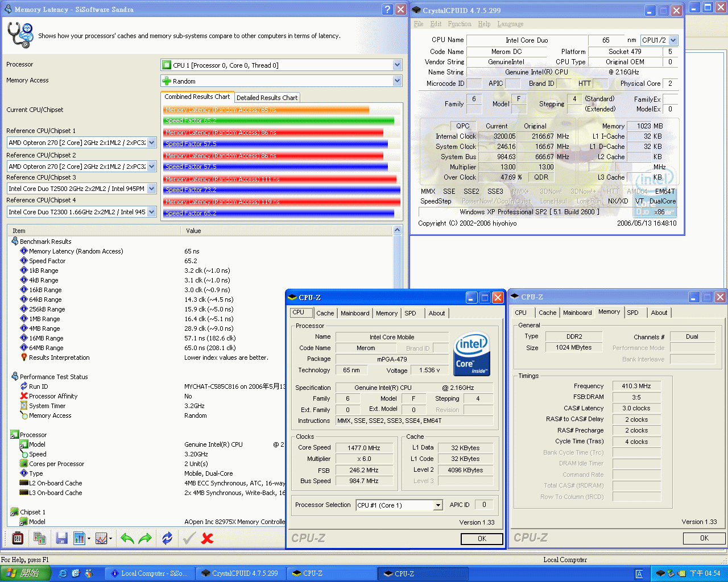Click the language bar A indicator
The width and height of the screenshot is (728, 582).
(x=639, y=574)
